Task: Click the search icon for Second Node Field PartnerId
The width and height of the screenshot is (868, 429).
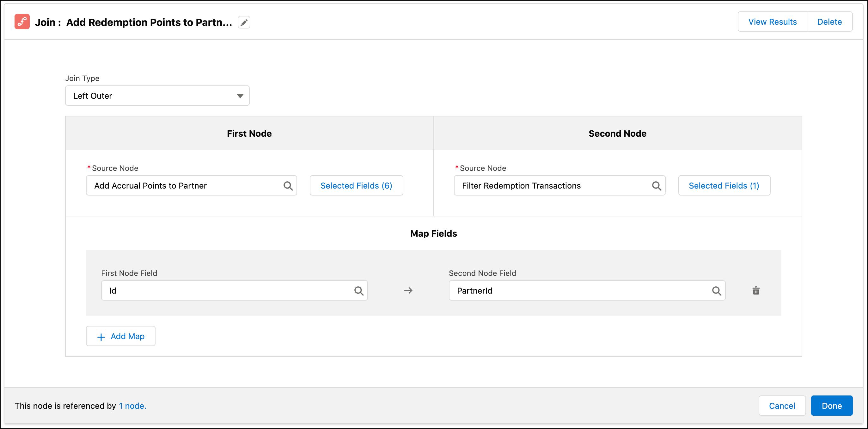Action: 718,290
